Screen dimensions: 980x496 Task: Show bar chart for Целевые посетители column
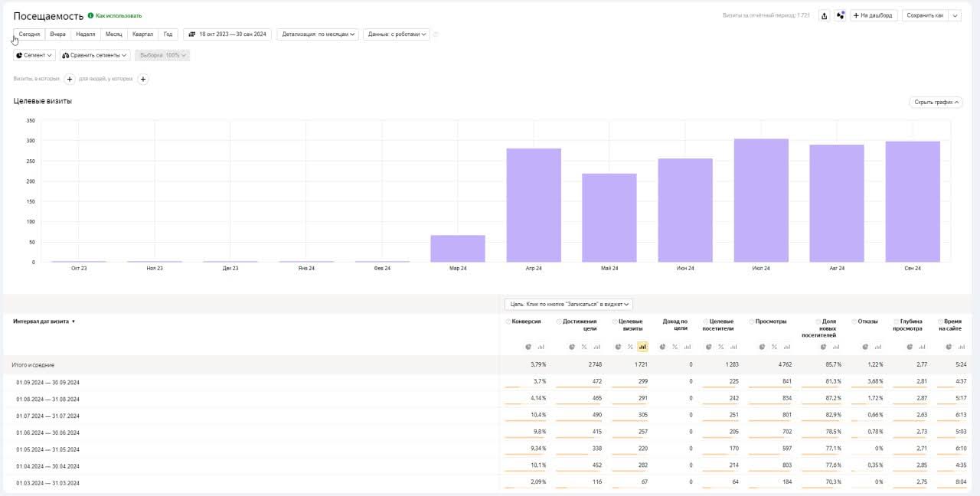click(x=733, y=347)
